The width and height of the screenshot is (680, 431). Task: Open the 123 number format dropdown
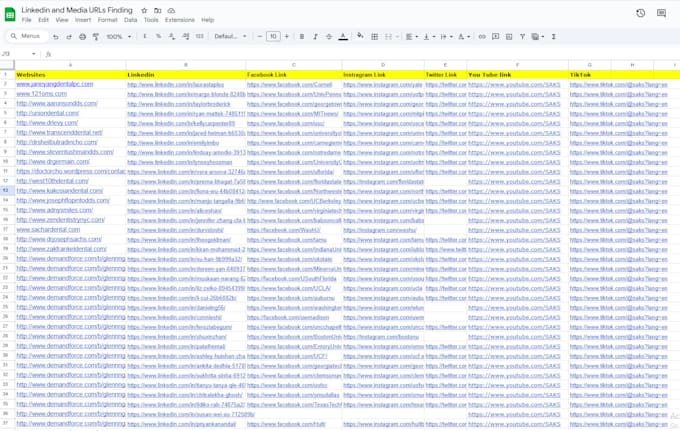coord(199,36)
